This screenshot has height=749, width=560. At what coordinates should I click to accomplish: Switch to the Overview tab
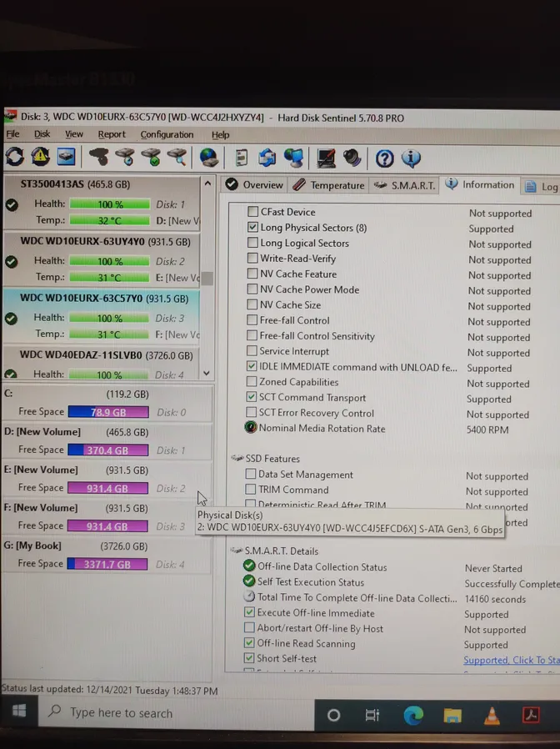point(254,185)
